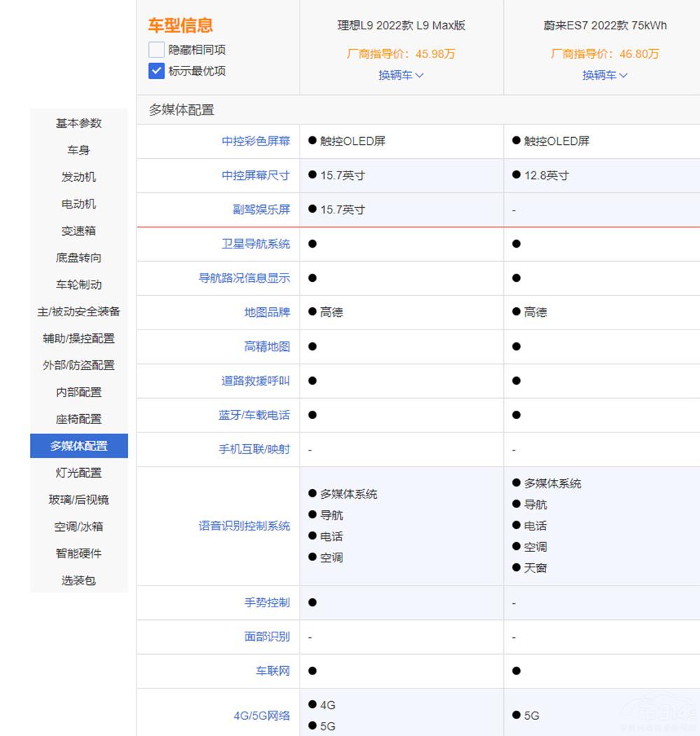Screen dimensions: 700x736
Task: Jump to 灯光配置 in sidebar
Action: 79,473
